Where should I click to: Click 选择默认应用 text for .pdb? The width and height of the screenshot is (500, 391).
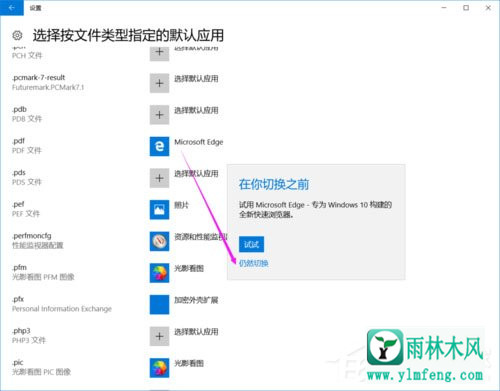pyautogui.click(x=196, y=110)
